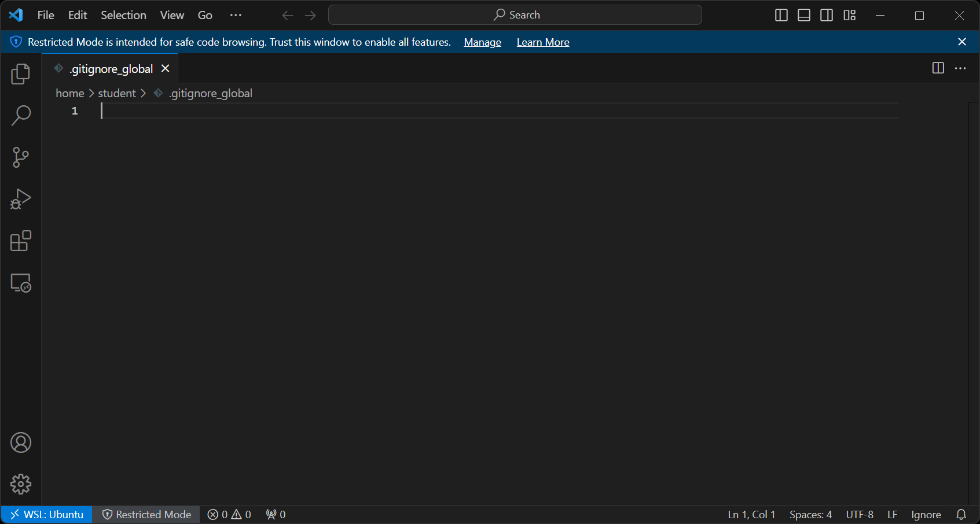Toggle the secondary side bar
The image size is (980, 524).
(827, 15)
